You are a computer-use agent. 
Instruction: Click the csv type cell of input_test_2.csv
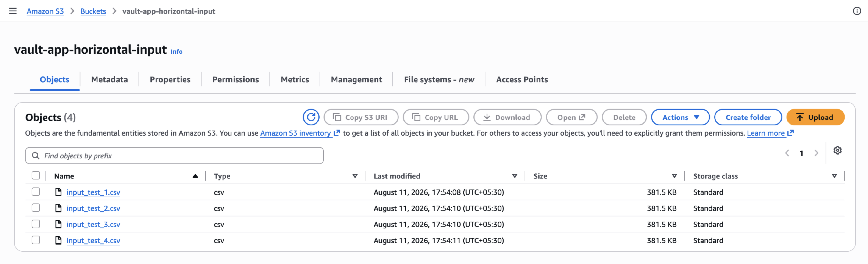219,208
